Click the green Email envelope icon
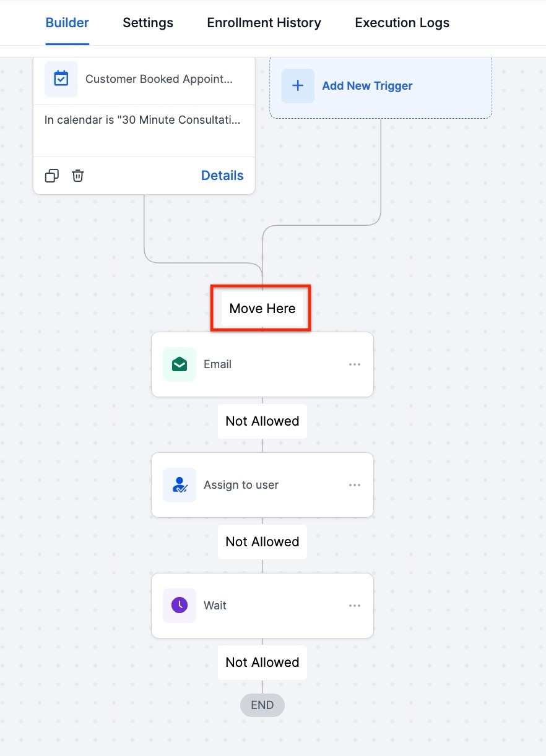Screen dimensions: 546x756 pos(180,364)
